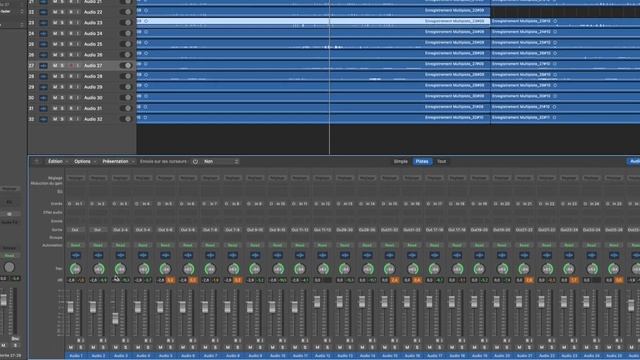Select the Audio 1 channel name label
This screenshot has height=360, width=640.
coord(76,356)
